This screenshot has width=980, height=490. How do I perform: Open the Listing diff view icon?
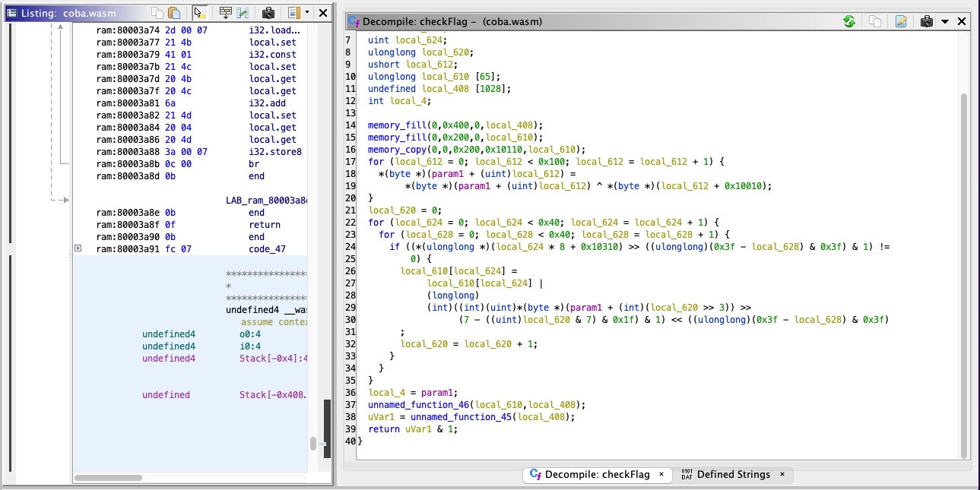click(x=243, y=13)
